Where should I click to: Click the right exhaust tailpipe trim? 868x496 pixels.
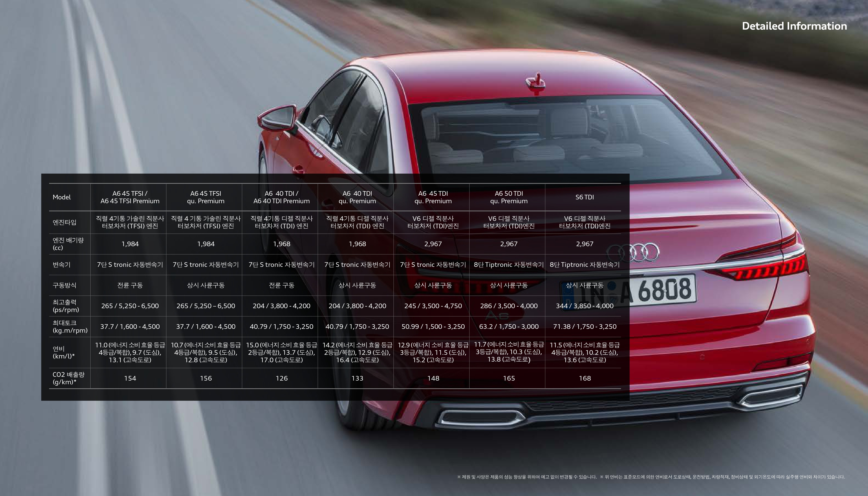(771, 396)
